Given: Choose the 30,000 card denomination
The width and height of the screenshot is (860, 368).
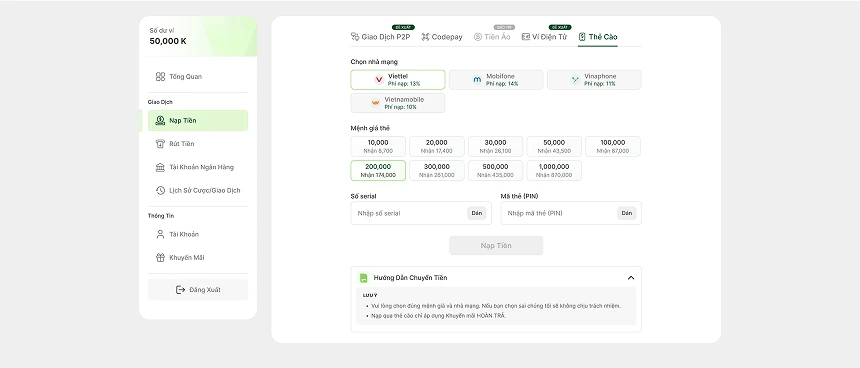Looking at the screenshot, I should coord(495,146).
